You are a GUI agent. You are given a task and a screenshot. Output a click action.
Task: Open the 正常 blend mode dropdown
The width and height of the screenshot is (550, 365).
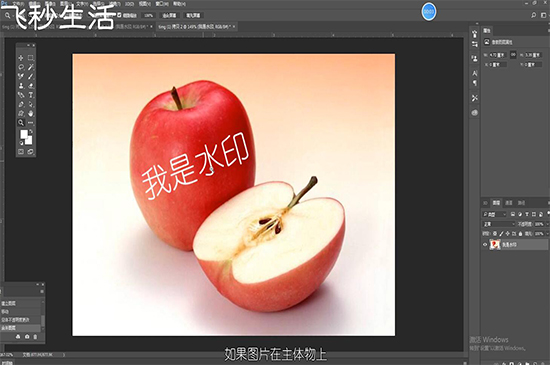click(499, 224)
